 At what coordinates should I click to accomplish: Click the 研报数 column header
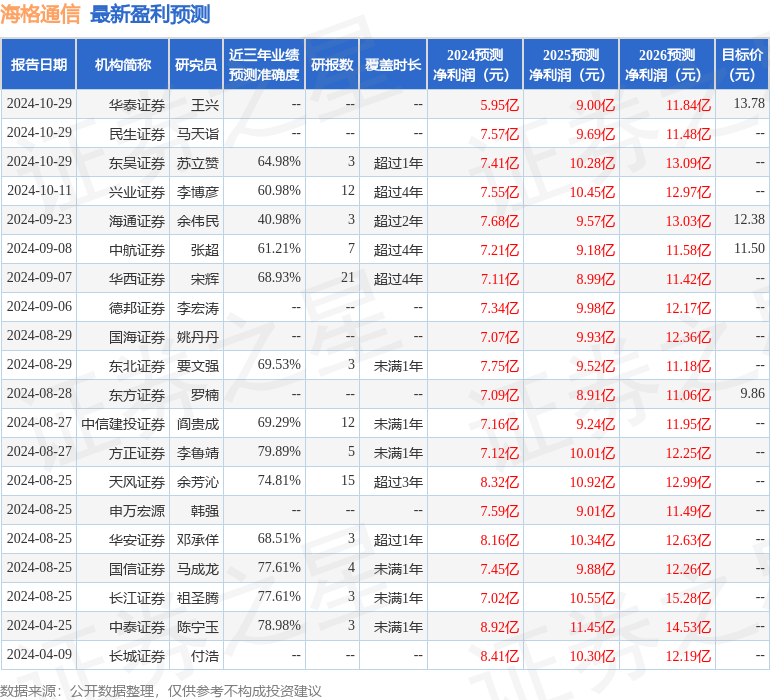[x=332, y=64]
